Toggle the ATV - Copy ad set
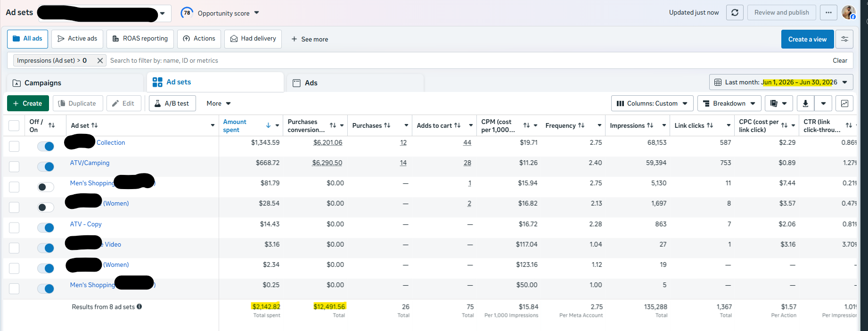The width and height of the screenshot is (868, 331). pyautogui.click(x=46, y=228)
